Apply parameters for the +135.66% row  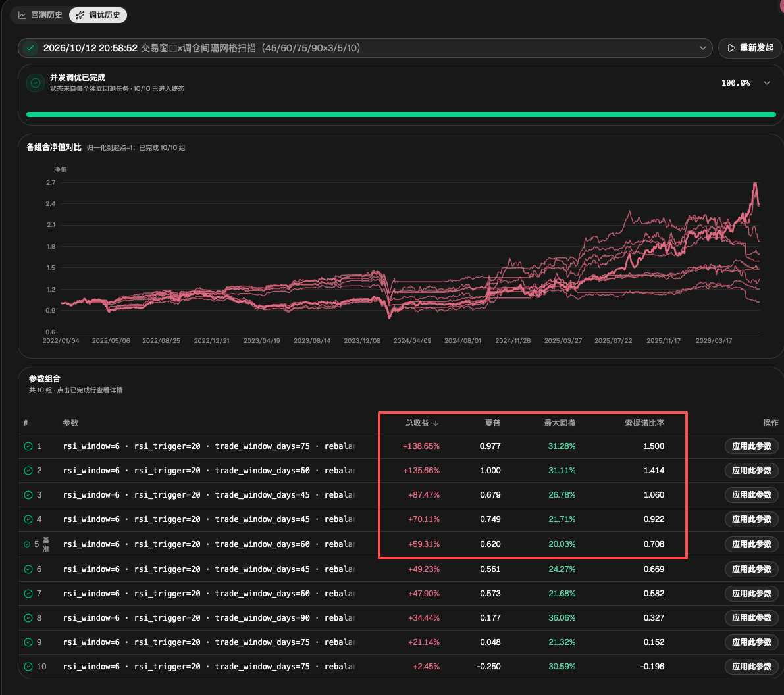(x=752, y=471)
